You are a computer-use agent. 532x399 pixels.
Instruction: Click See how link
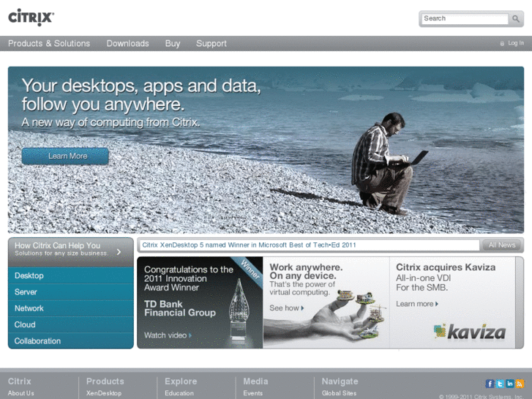(287, 308)
